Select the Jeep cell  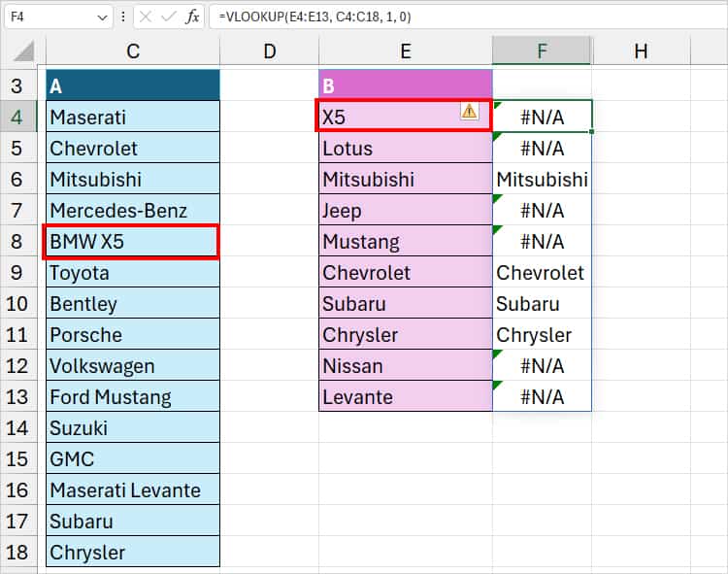pyautogui.click(x=406, y=210)
